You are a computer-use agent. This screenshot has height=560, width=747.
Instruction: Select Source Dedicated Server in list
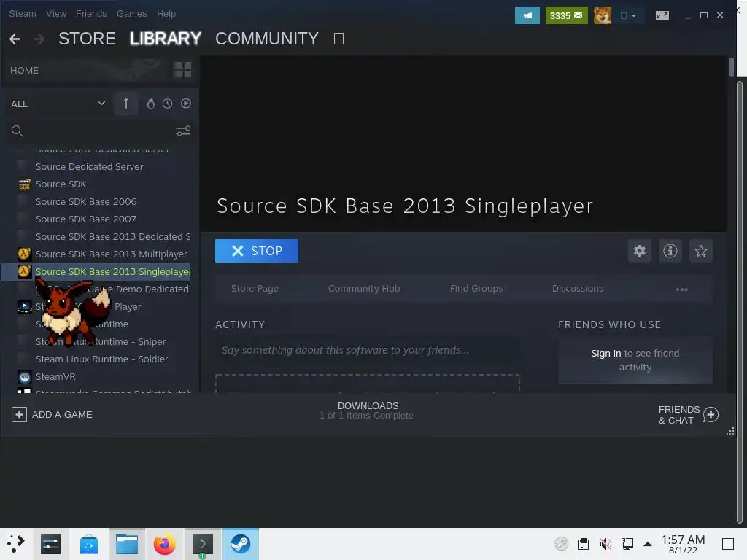89,167
